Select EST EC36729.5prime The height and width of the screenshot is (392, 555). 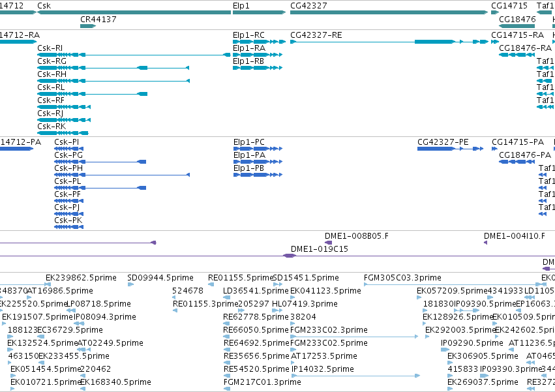(x=70, y=330)
